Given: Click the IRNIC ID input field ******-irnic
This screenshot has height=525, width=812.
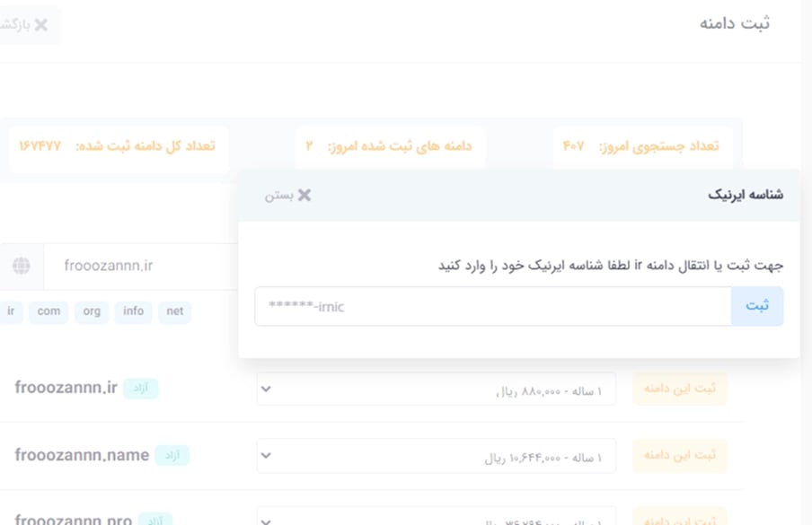Looking at the screenshot, I should [x=492, y=305].
